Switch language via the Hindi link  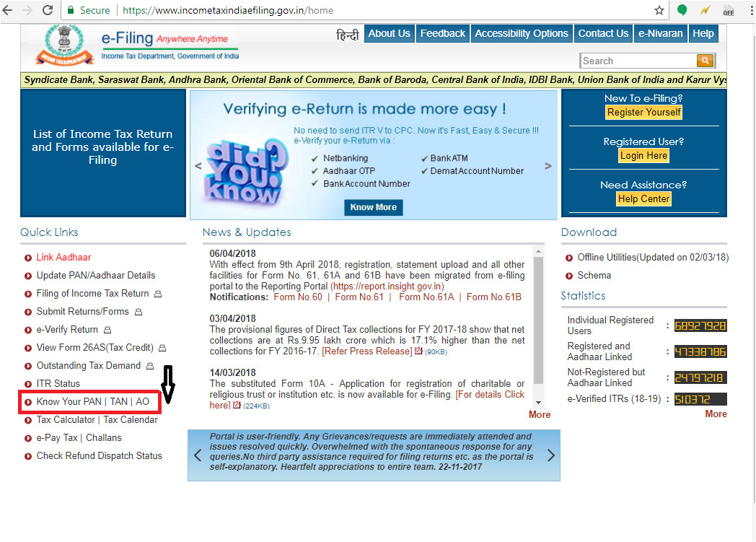click(x=347, y=34)
